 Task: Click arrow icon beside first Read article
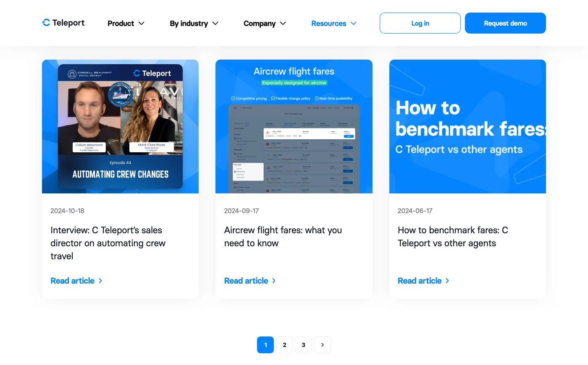(x=100, y=281)
